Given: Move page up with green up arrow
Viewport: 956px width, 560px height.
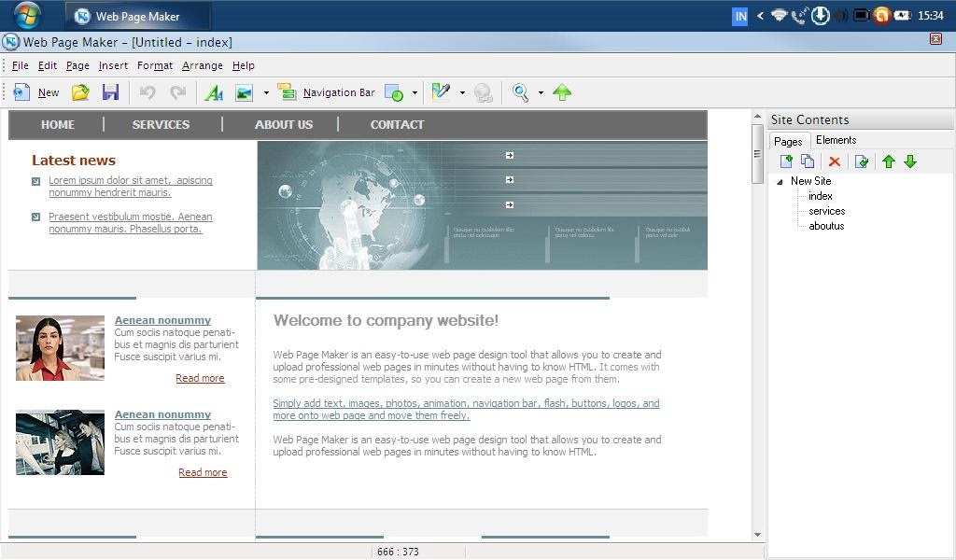Looking at the screenshot, I should [x=889, y=161].
